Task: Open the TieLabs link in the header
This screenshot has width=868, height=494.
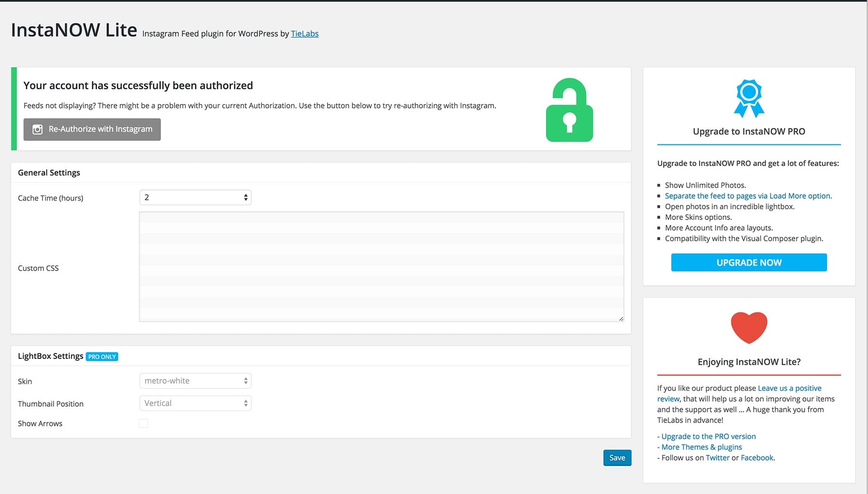Action: 304,34
